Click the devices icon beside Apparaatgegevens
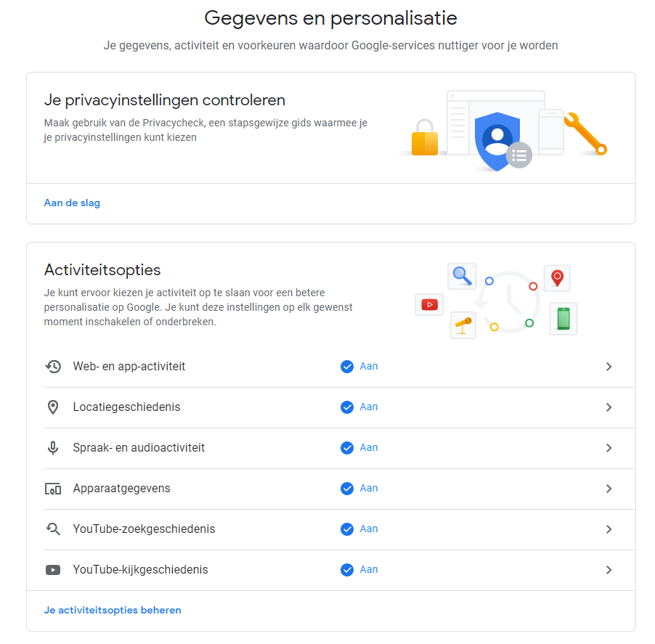The image size is (655, 644). [x=53, y=489]
